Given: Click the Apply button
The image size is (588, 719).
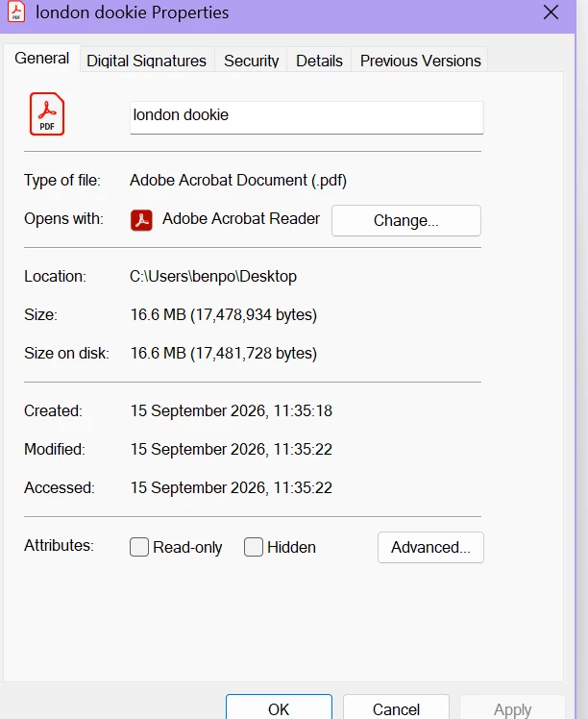Looking at the screenshot, I should coord(512,708).
